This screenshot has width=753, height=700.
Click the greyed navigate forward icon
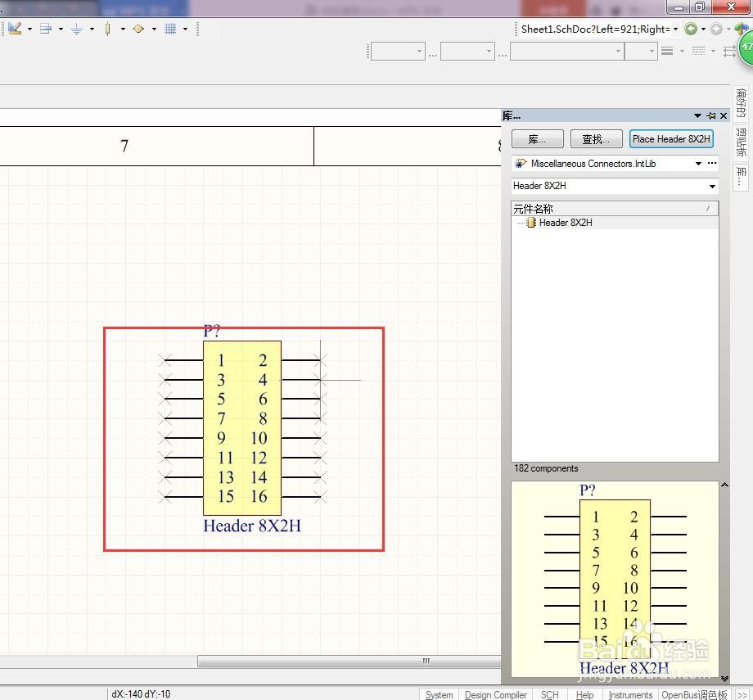(716, 29)
